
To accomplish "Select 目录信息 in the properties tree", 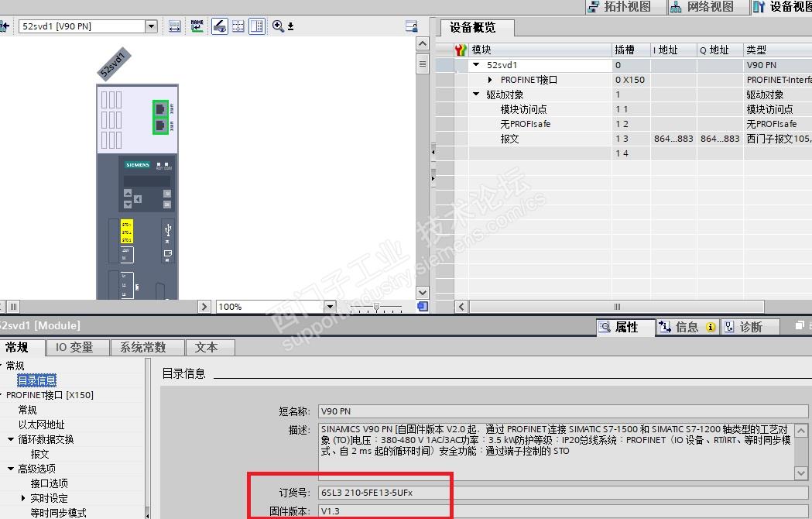I will pos(36,380).
